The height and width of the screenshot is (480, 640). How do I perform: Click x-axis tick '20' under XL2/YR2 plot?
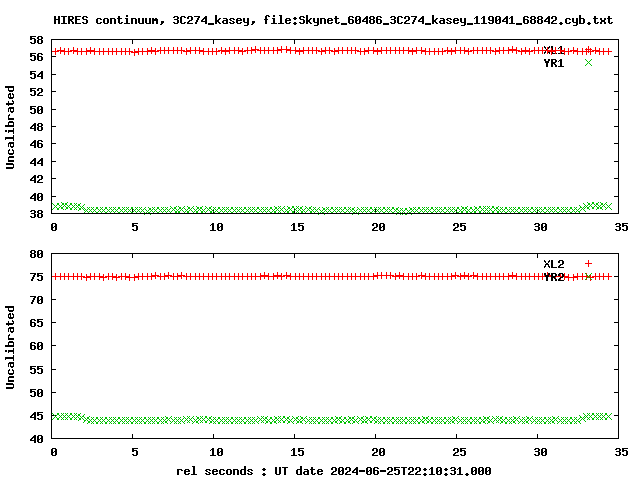click(x=378, y=452)
